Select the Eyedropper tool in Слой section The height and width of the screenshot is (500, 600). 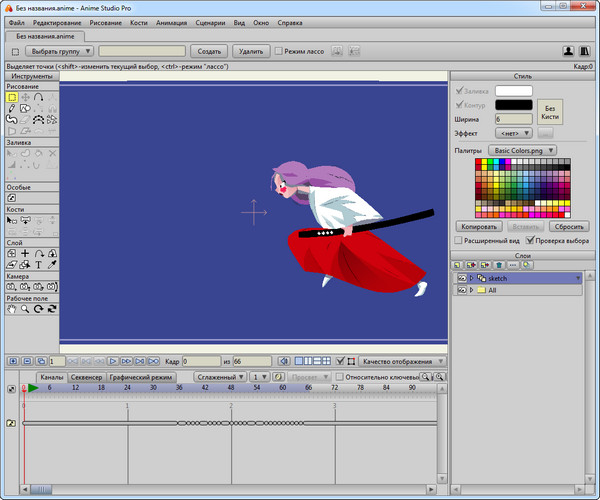[51, 265]
